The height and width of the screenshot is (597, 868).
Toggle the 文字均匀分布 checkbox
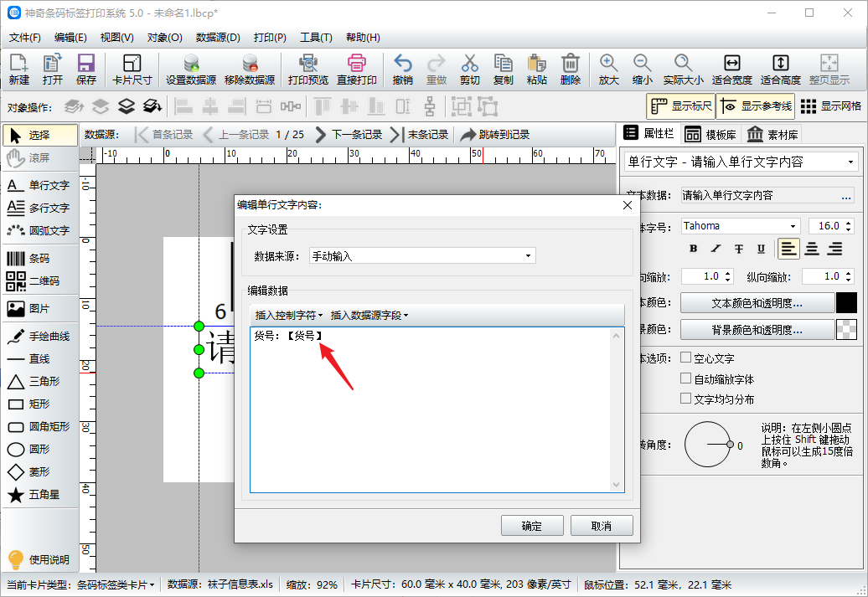(686, 399)
